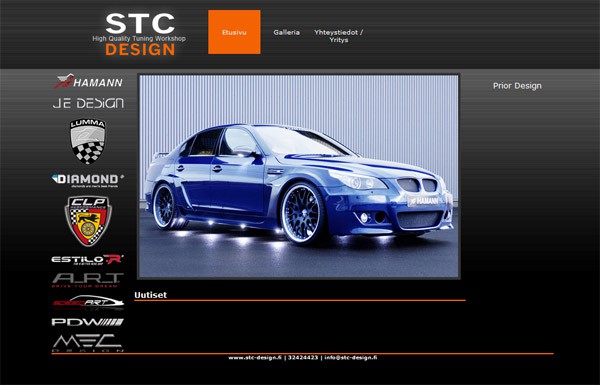The height and width of the screenshot is (385, 600).
Task: Open Yhteystiedot / Yritys page
Action: [339, 36]
